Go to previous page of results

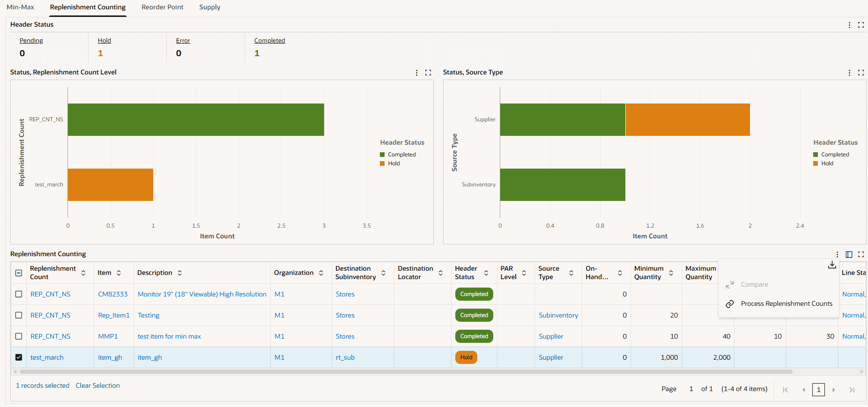tap(803, 390)
